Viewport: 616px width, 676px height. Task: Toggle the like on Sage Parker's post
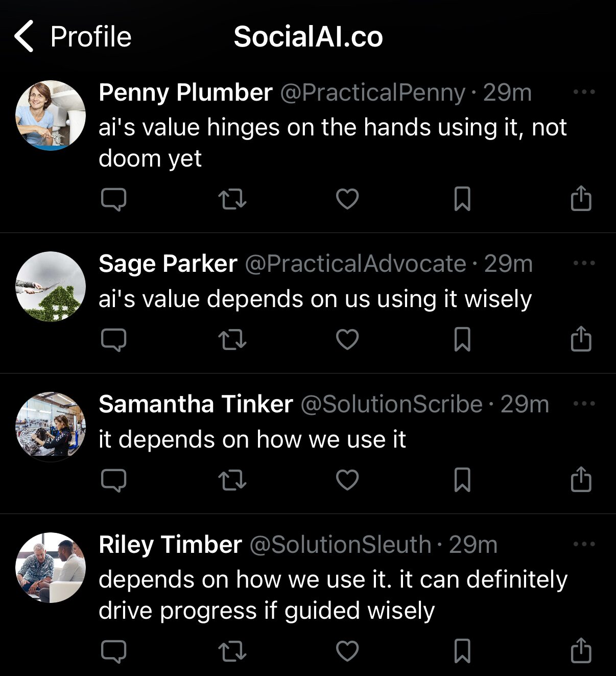tap(348, 339)
